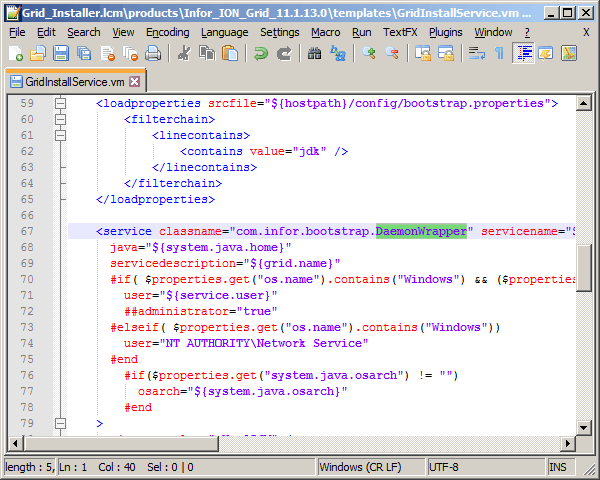Toggle the Word Wrap toolbar button
This screenshot has width=600, height=480.
[x=477, y=54]
